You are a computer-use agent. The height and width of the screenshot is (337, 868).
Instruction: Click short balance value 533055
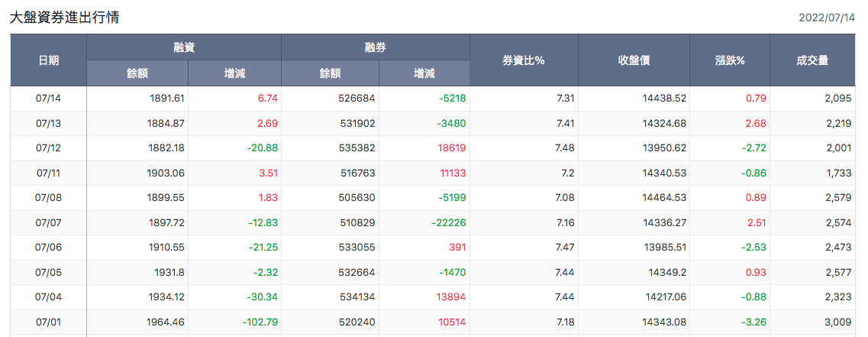click(357, 248)
